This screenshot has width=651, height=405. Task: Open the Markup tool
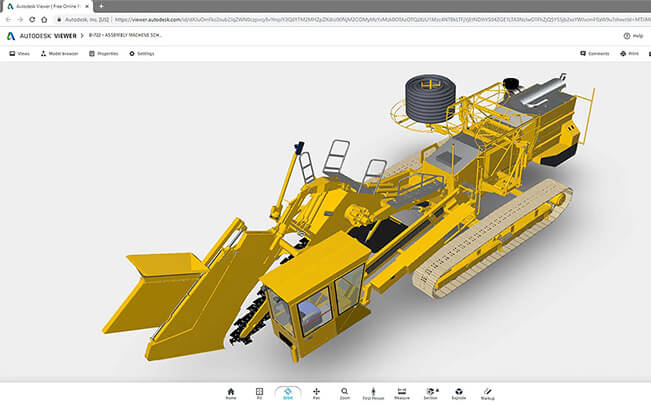[x=487, y=393]
